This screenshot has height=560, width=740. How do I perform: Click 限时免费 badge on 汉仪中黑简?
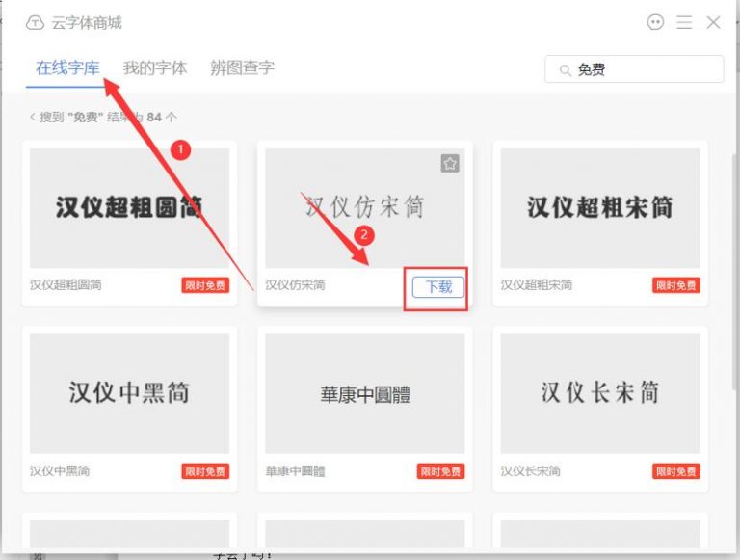click(205, 471)
